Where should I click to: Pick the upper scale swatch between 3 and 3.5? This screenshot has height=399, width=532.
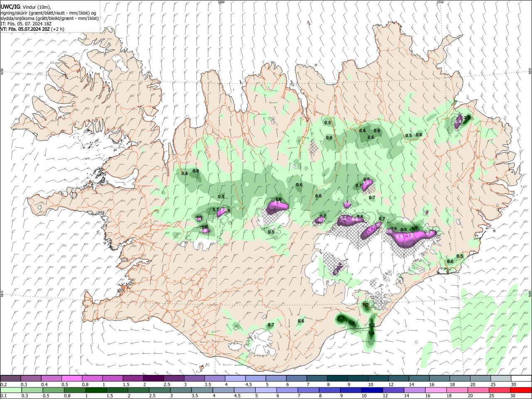point(194,379)
